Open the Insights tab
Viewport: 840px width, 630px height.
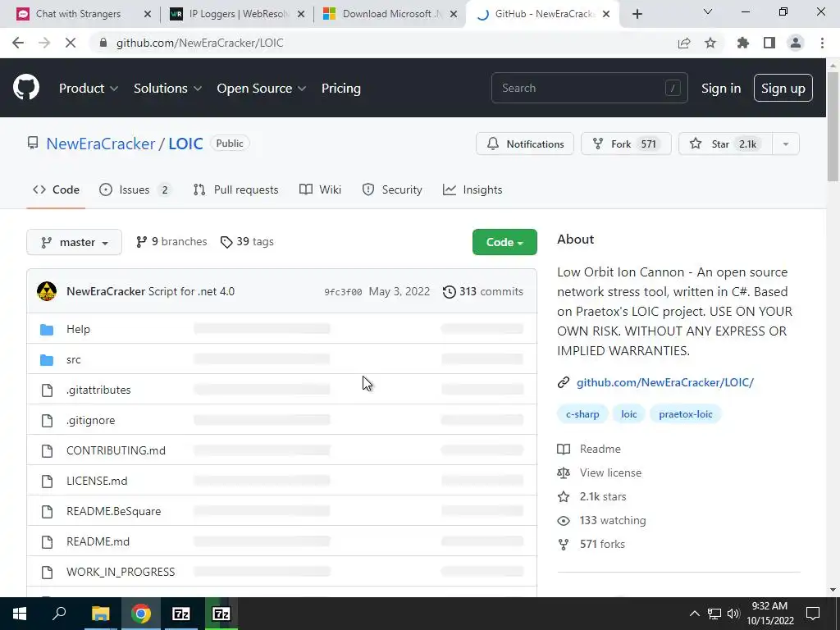[x=472, y=189]
